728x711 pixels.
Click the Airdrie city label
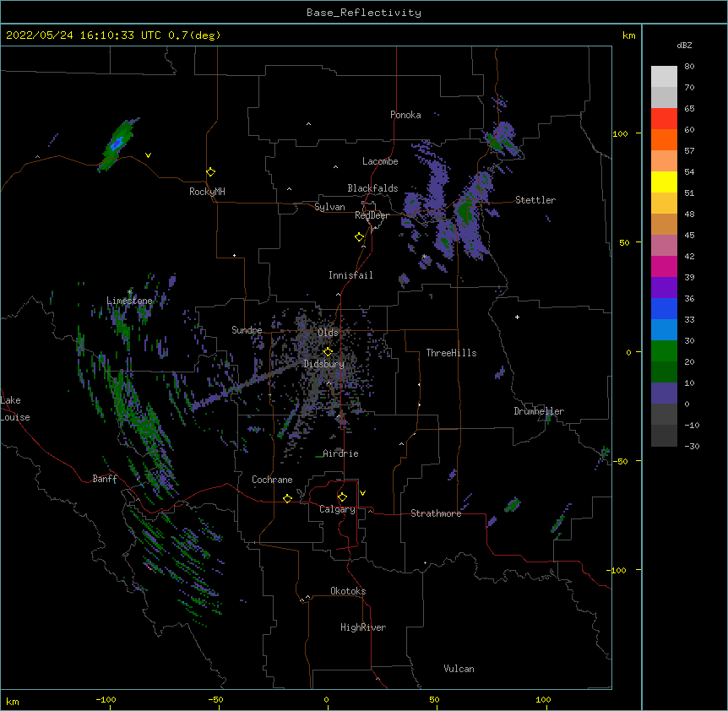pos(340,453)
